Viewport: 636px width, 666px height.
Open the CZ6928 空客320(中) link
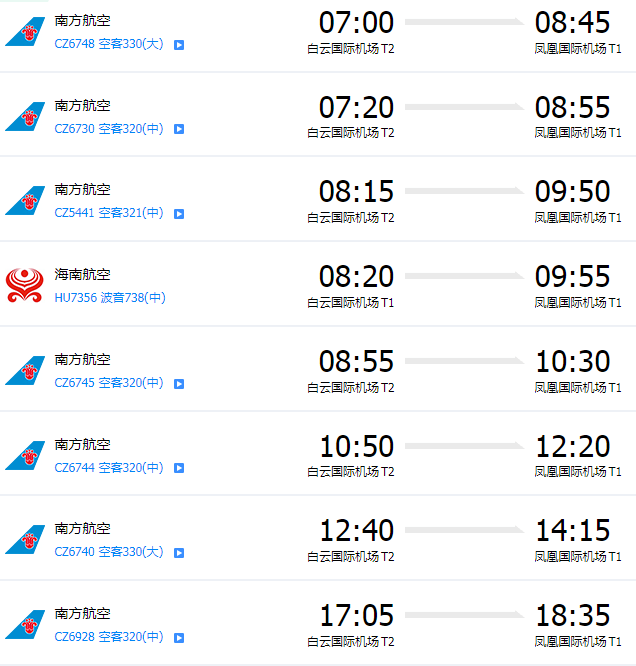click(109, 637)
